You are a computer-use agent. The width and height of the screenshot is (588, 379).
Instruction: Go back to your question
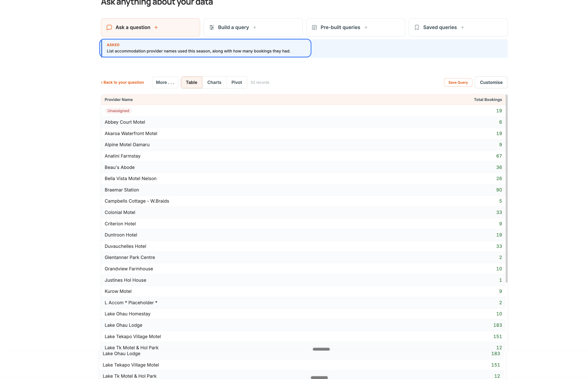pos(122,82)
